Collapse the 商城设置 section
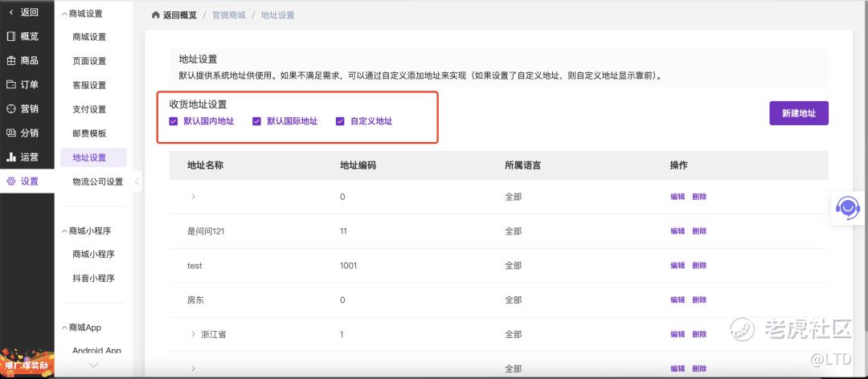Screen dimensions: 868x379 point(64,14)
